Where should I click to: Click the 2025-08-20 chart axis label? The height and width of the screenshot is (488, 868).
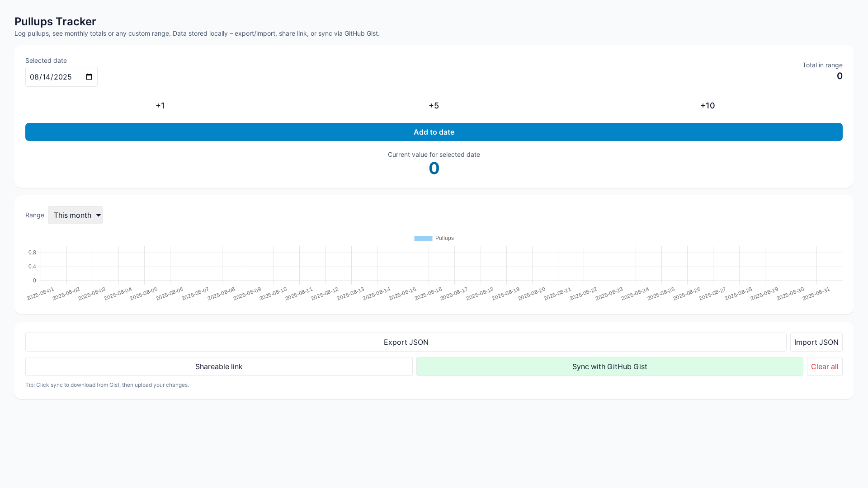(532, 294)
